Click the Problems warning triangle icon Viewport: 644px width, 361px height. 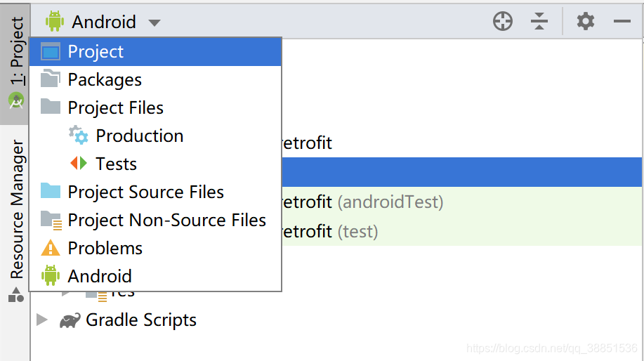tap(51, 248)
